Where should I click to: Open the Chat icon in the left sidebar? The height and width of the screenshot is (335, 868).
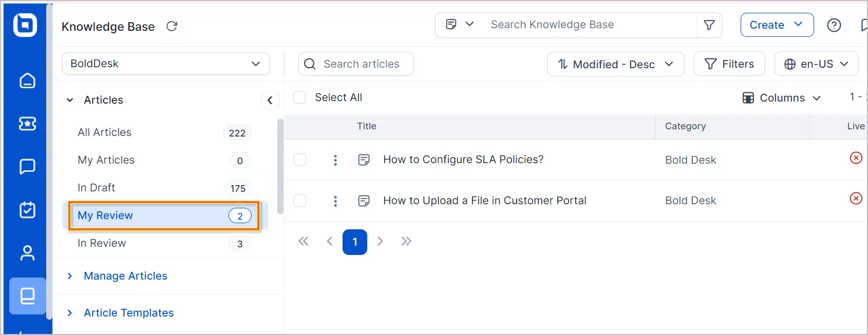27,167
